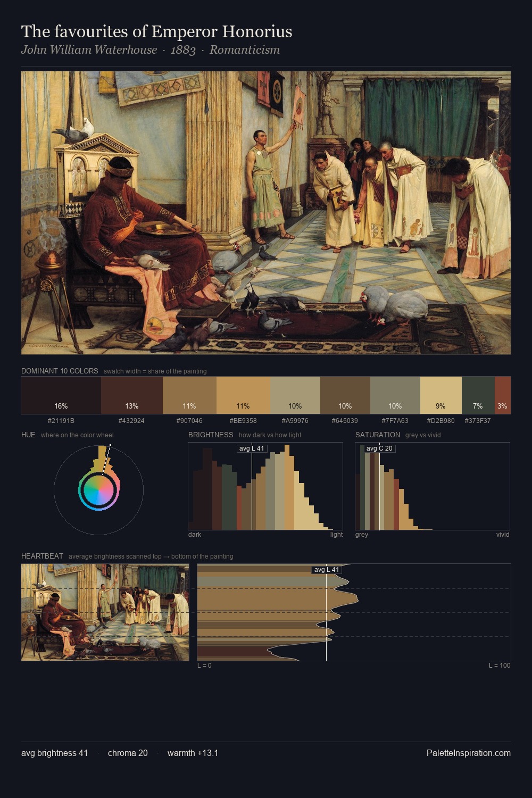Click the 'L = 0' label under Heartbeat
The height and width of the screenshot is (798, 532).
pyautogui.click(x=204, y=665)
